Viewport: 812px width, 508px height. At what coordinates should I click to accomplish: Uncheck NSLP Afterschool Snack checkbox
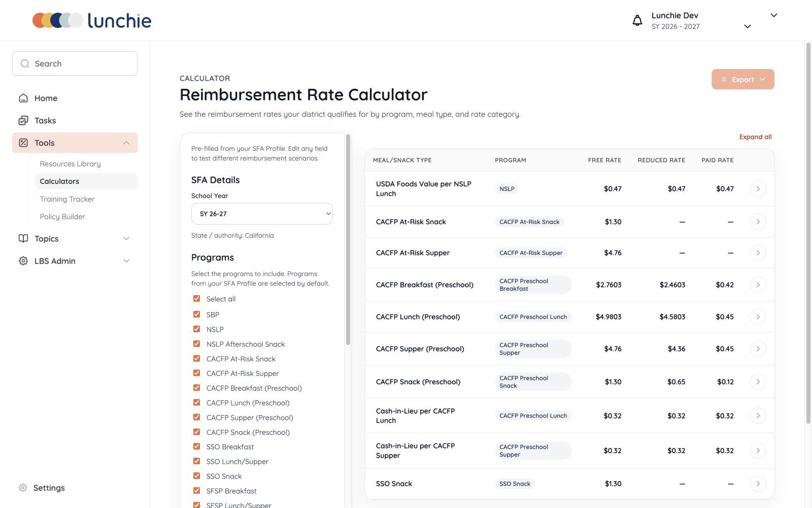(196, 344)
